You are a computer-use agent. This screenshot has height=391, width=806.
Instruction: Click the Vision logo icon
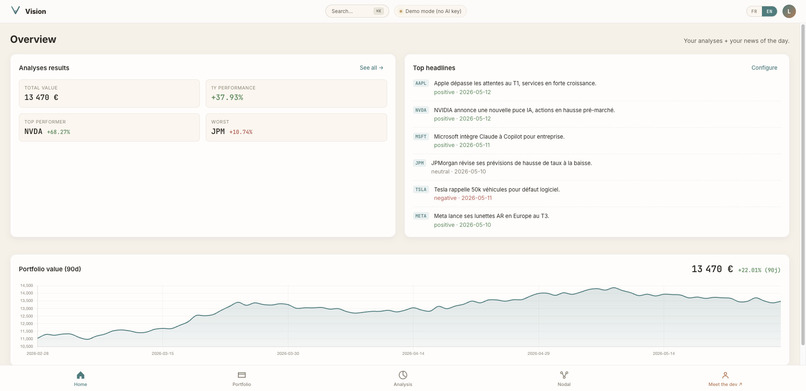[15, 10]
